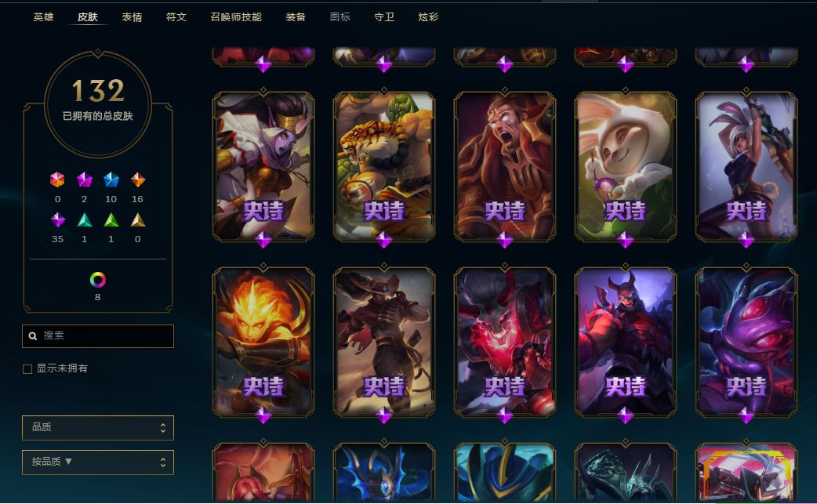Viewport: 817px width, 504px height.
Task: Click the Mythic purple gem icon
Action: [85, 179]
